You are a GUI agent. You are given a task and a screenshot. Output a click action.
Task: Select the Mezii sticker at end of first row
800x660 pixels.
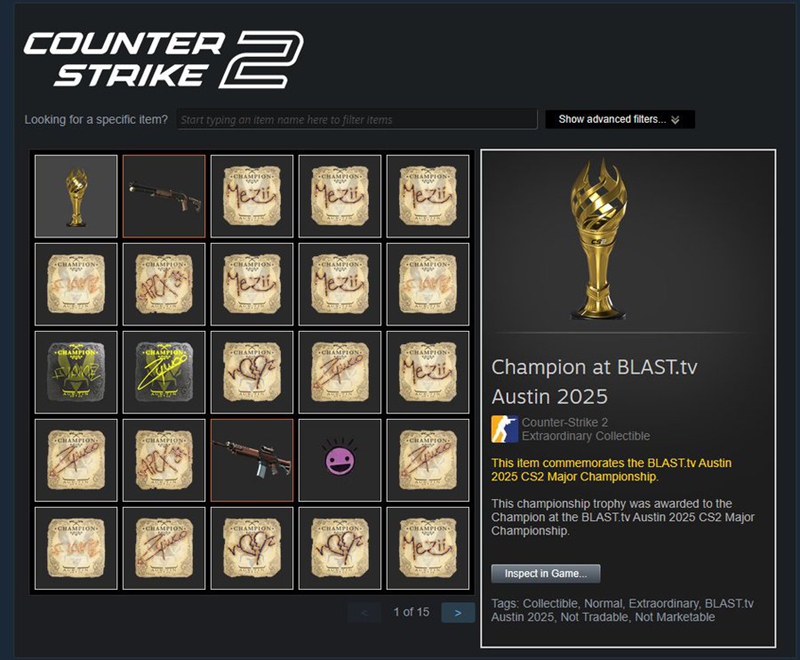coord(428,196)
